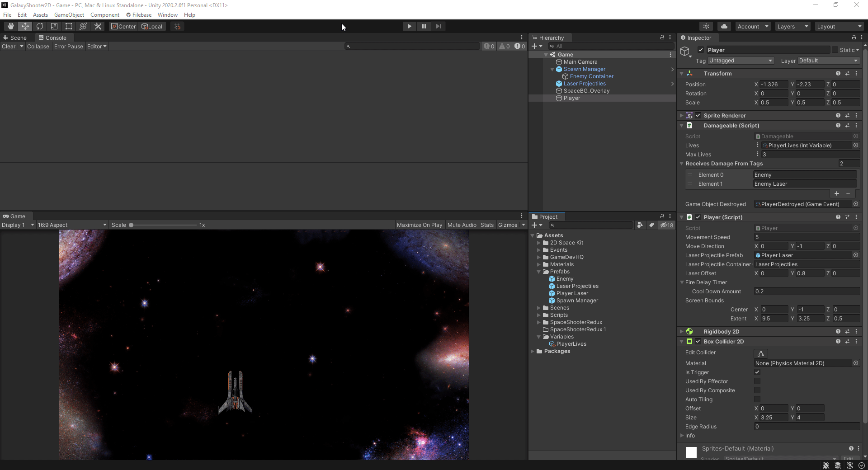Open Transform component help icon
This screenshot has height=470, width=868.
(x=838, y=73)
